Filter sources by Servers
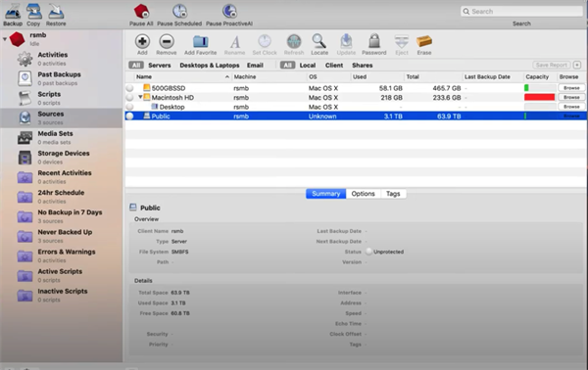This screenshot has width=588, height=370. point(160,66)
